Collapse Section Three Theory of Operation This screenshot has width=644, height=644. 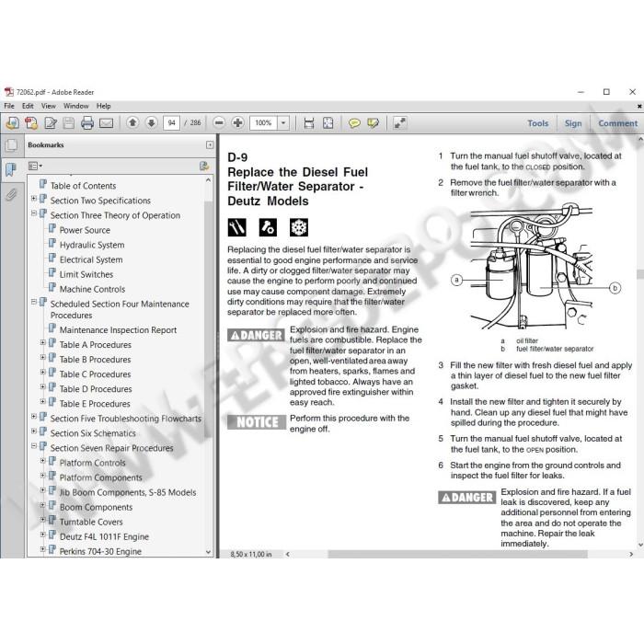click(x=34, y=213)
